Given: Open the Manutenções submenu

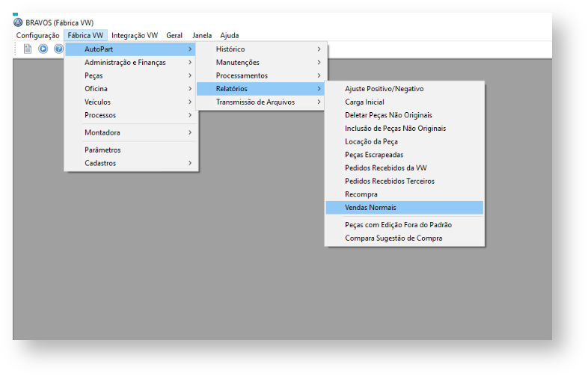Looking at the screenshot, I should click(x=261, y=62).
